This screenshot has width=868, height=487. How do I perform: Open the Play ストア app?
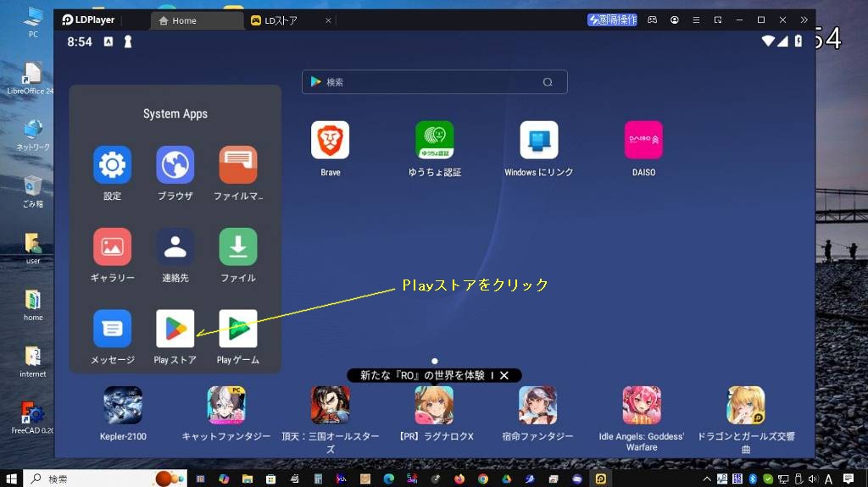175,329
